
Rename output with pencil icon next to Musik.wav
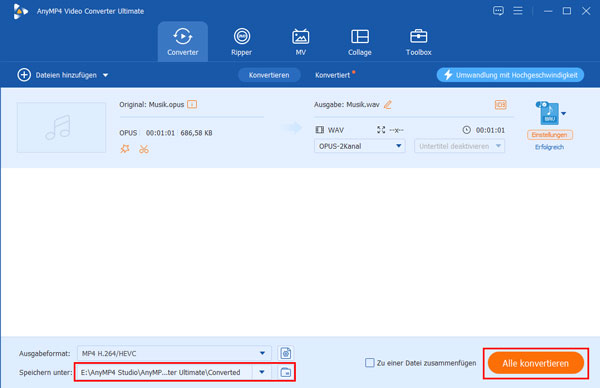tap(388, 104)
